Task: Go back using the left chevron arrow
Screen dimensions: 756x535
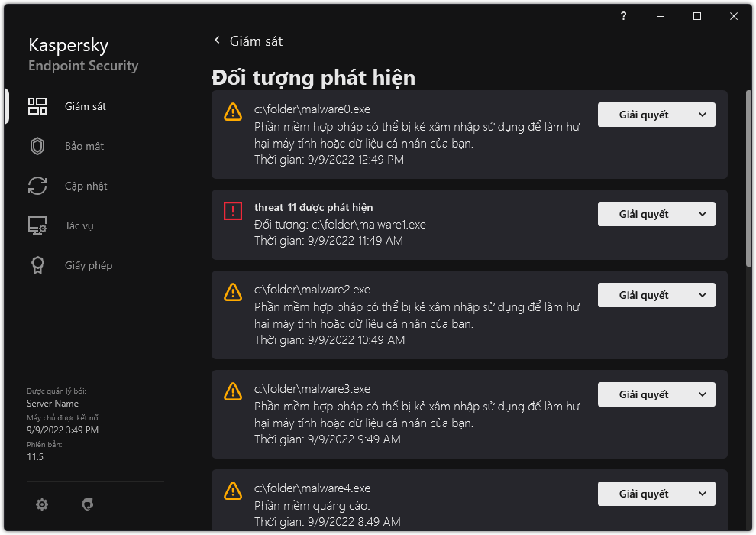Action: (217, 41)
